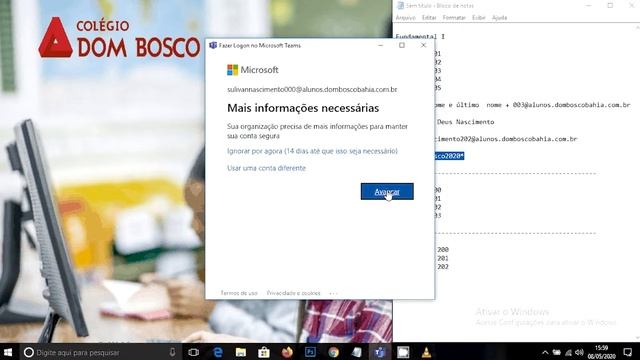Open the Notepad taskbar icon

[x=357, y=352]
